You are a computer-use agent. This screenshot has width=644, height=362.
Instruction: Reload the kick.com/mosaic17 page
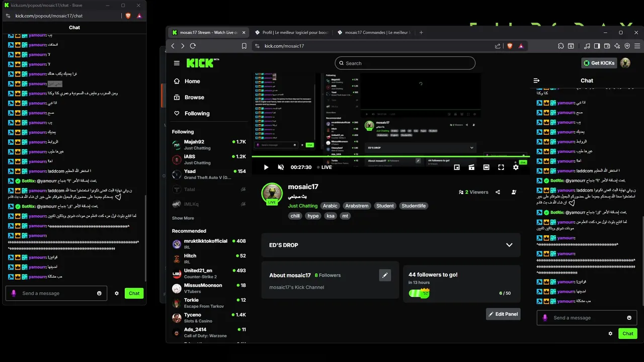192,46
